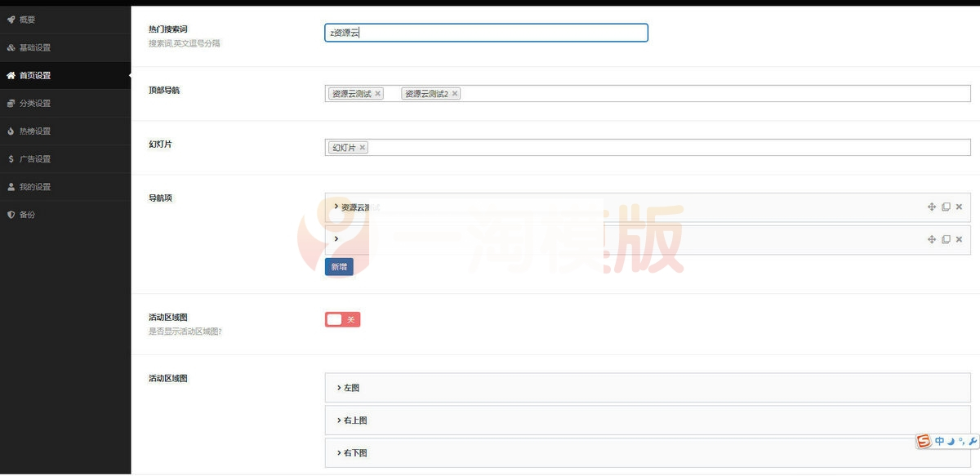
Task: Duplicate the first 导航项 using copy icon
Action: pyautogui.click(x=946, y=207)
